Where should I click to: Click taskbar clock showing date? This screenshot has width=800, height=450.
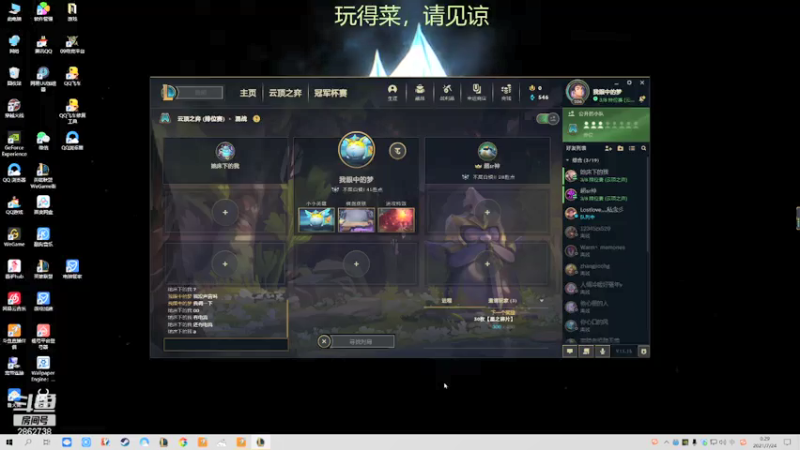764,442
